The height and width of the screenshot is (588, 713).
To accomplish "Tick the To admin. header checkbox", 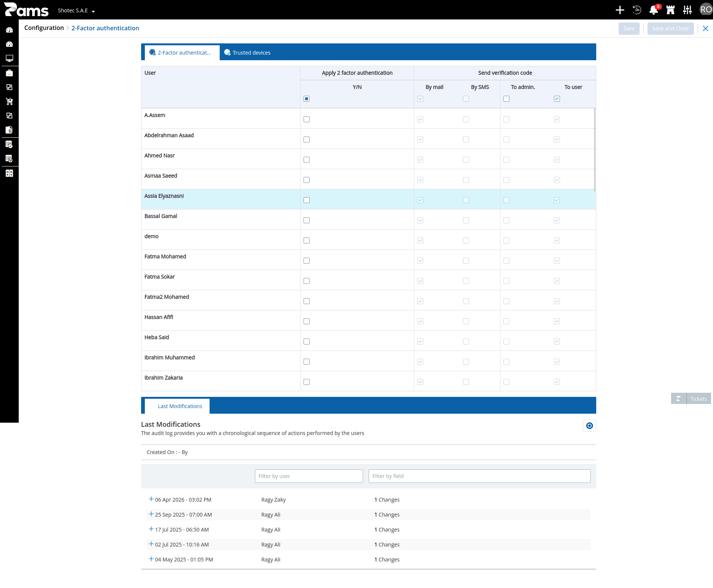I will coord(506,99).
